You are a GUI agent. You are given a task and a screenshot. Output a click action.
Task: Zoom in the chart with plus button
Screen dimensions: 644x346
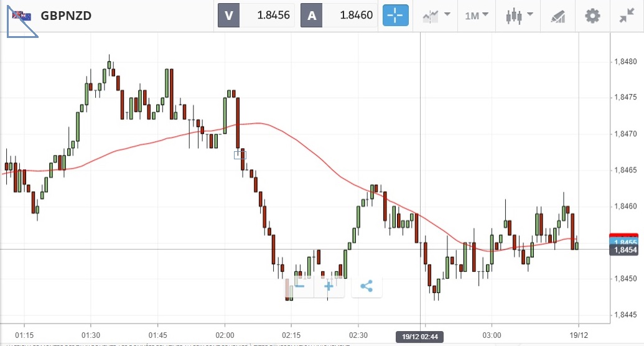point(329,286)
